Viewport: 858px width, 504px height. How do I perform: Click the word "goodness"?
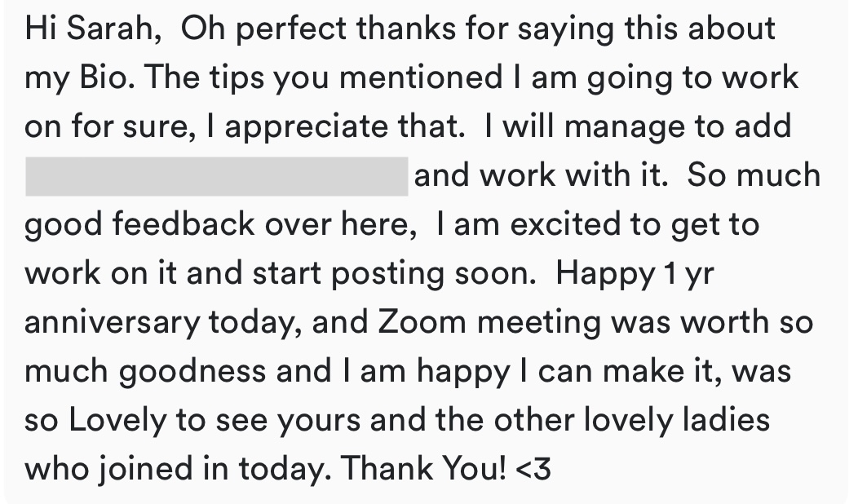point(192,372)
